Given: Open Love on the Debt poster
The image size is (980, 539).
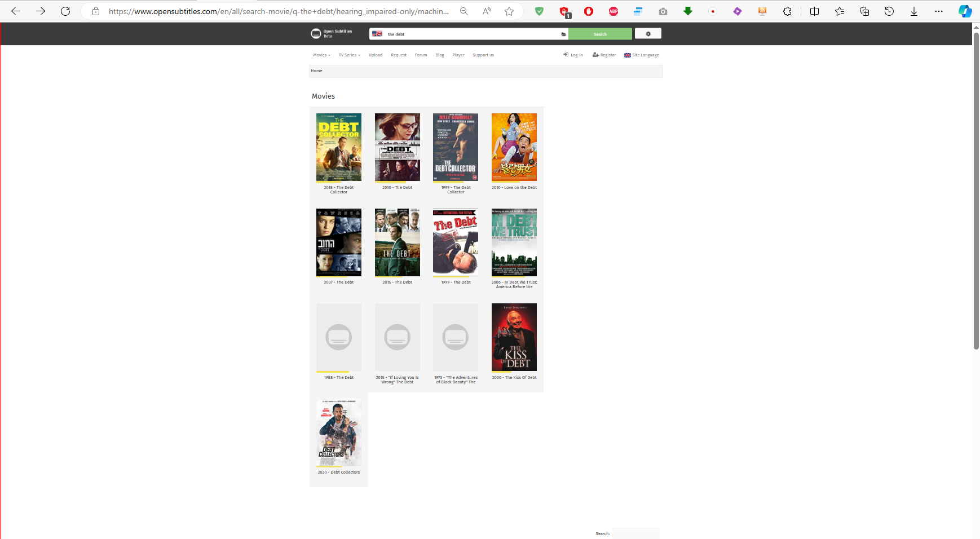Looking at the screenshot, I should pyautogui.click(x=514, y=147).
